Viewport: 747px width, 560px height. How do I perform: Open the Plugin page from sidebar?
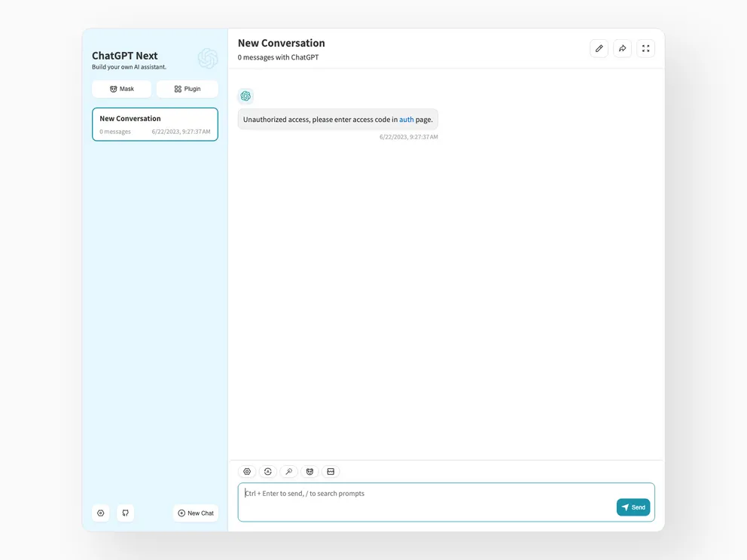[x=187, y=89]
